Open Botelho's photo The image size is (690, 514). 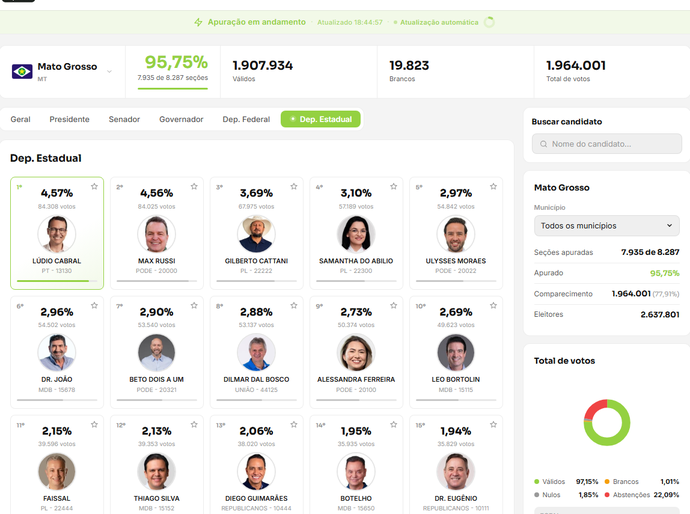[x=356, y=472]
